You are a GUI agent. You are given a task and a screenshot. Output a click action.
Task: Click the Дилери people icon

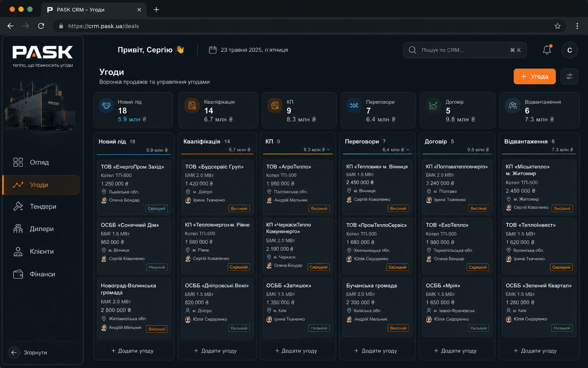(18, 229)
